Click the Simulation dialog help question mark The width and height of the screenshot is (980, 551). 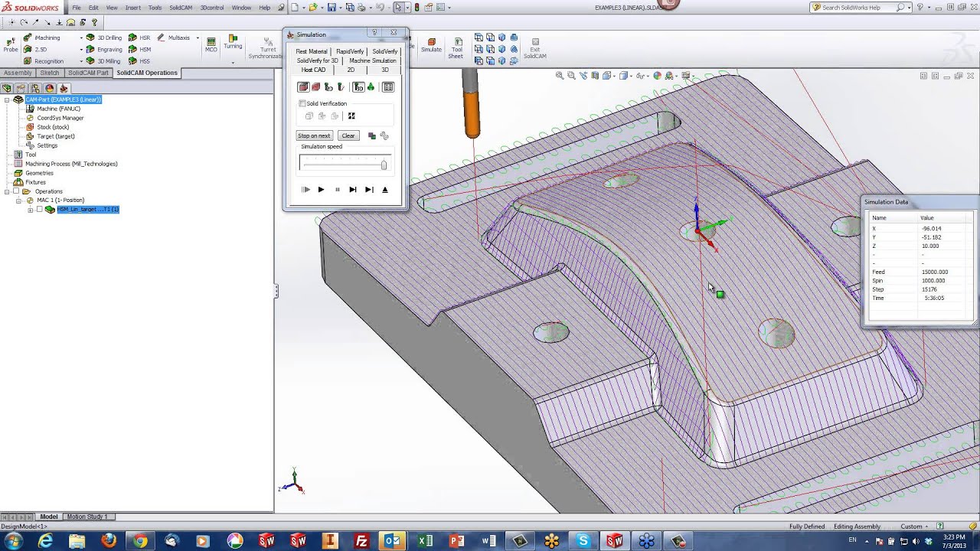coord(374,33)
